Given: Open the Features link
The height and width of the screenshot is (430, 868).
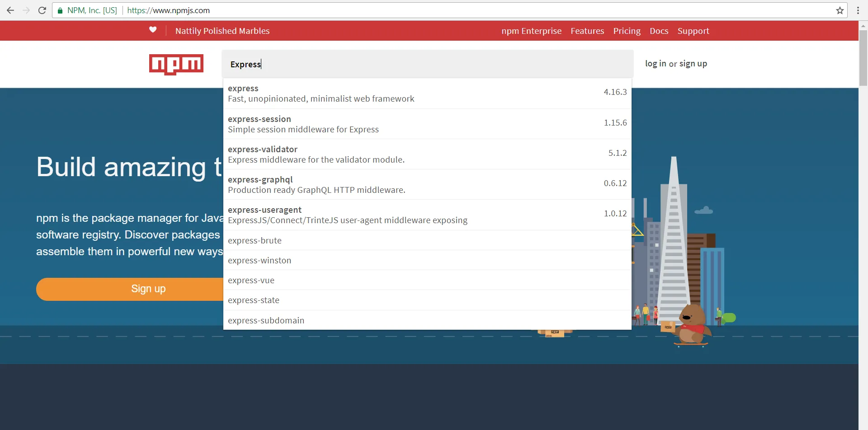Looking at the screenshot, I should [587, 31].
